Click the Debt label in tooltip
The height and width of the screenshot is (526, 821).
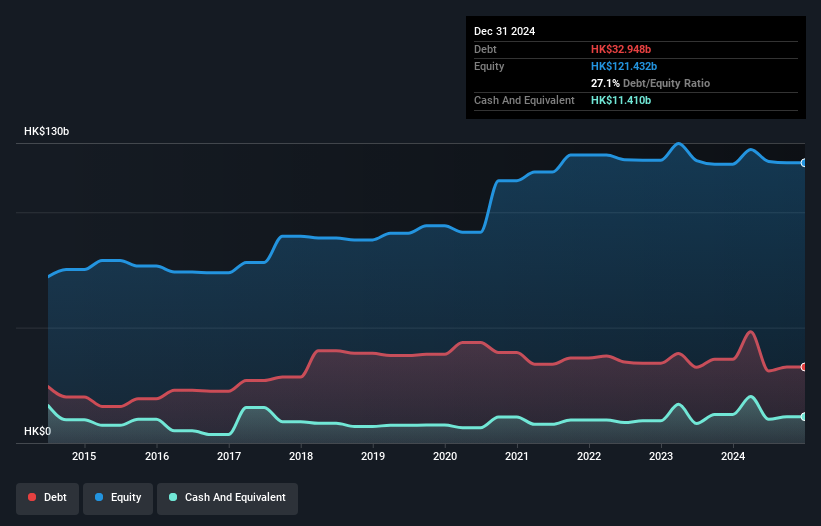pos(485,49)
